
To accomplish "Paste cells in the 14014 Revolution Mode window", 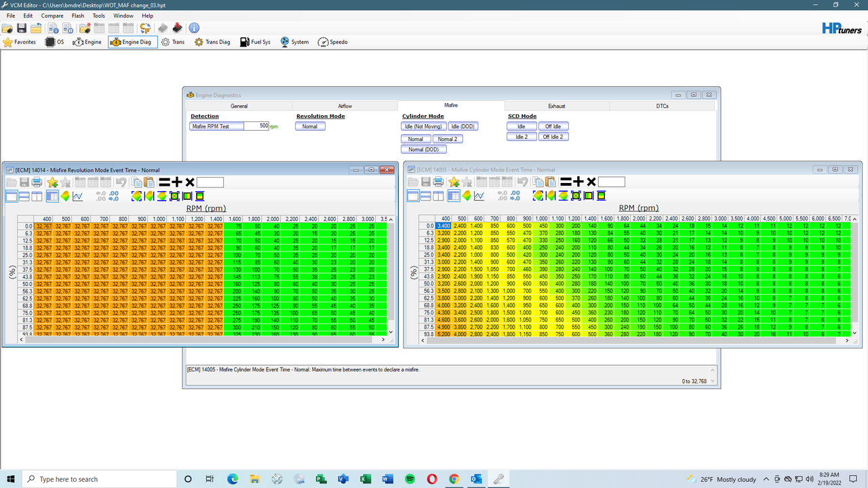I will coord(148,182).
